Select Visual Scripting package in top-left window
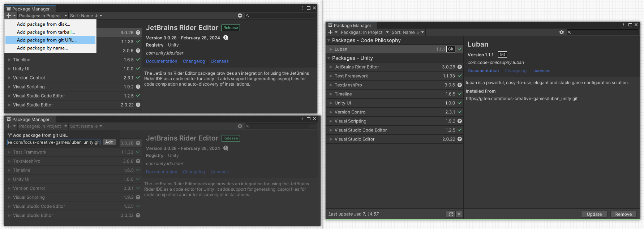 click(x=73, y=87)
